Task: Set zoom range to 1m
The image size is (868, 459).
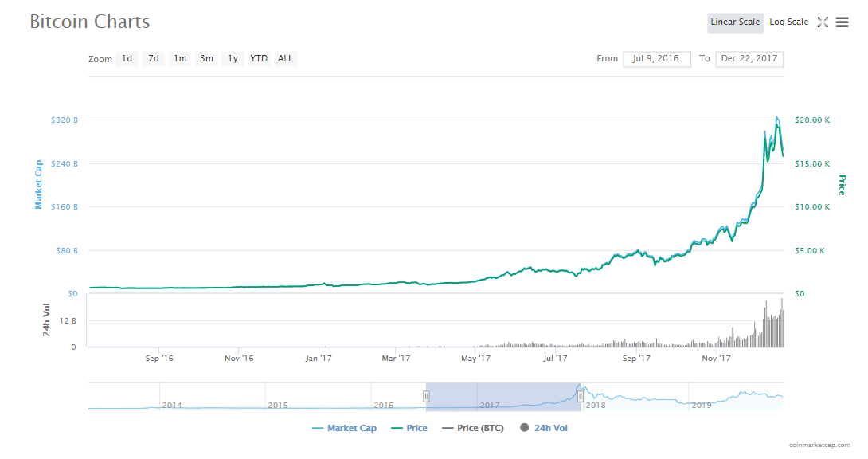Action: pyautogui.click(x=180, y=59)
